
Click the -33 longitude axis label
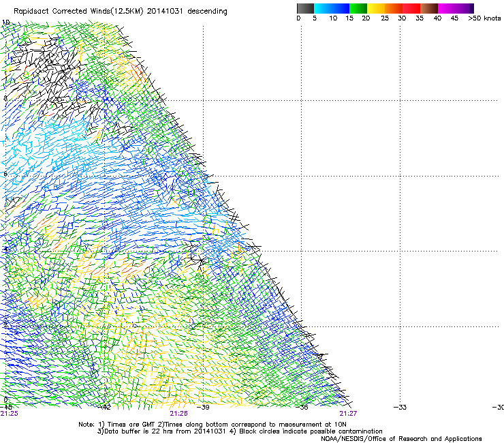[400, 408]
